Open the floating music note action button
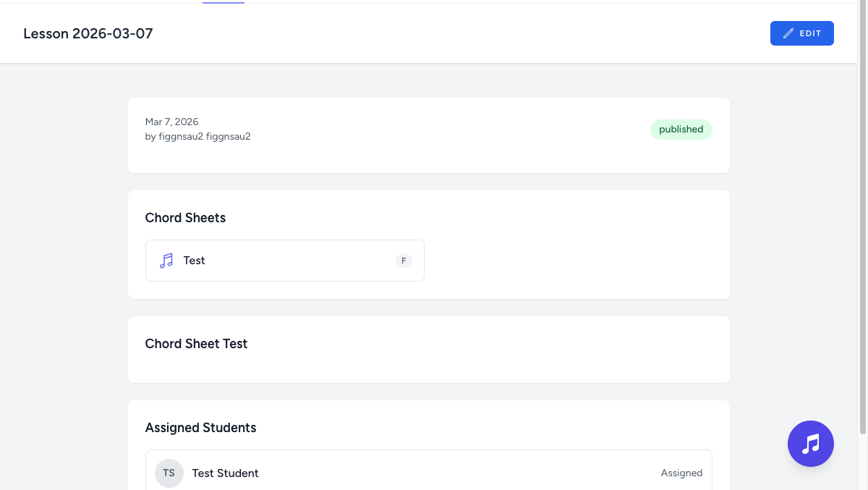Viewport: 868px width, 490px height. [810, 443]
